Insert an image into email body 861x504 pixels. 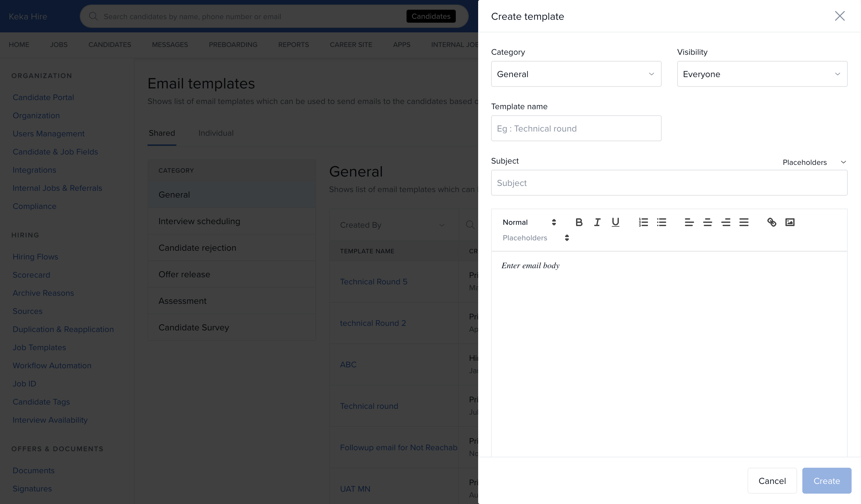(790, 222)
